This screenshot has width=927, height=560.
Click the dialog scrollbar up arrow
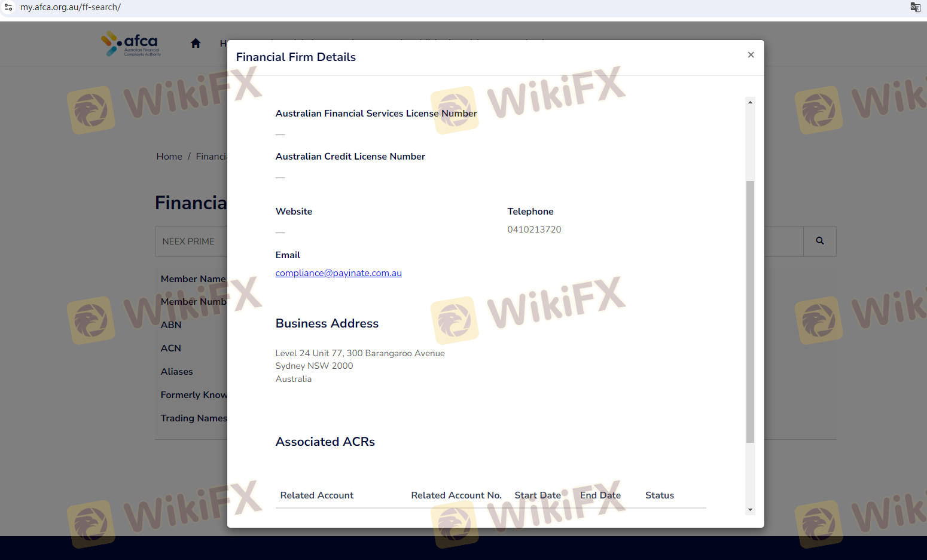(750, 102)
